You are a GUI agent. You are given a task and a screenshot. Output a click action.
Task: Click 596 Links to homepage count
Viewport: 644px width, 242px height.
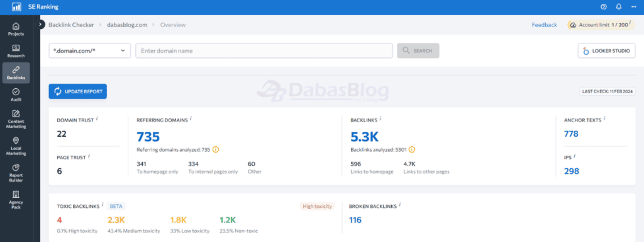[x=356, y=164]
